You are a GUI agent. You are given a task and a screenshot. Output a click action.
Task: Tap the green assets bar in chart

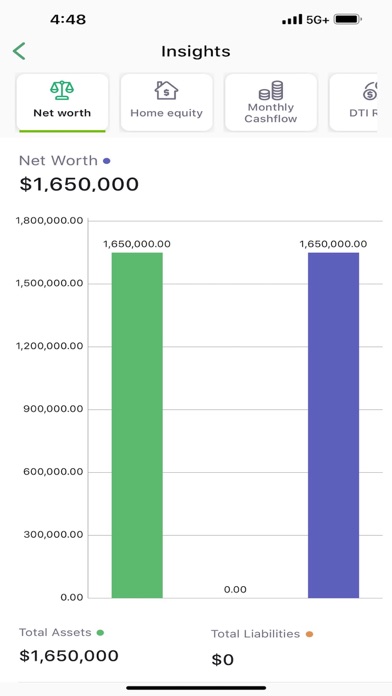coord(137,425)
